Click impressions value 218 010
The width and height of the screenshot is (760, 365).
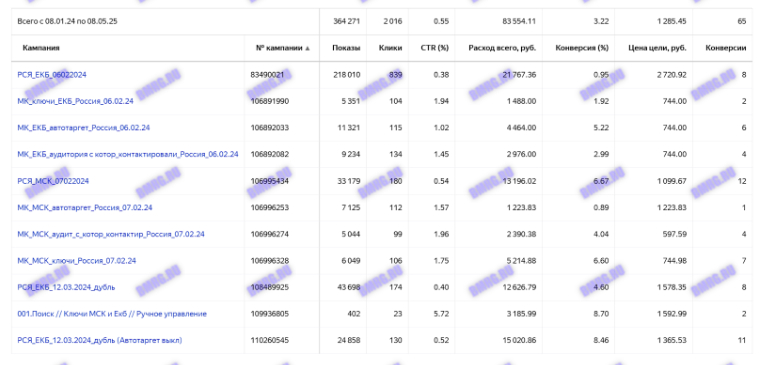pos(347,75)
